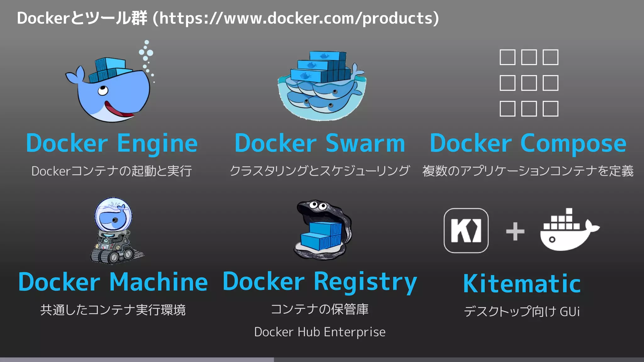Click the text 'コンテナの保管庫'
The width and height of the screenshot is (644, 362).
click(320, 309)
